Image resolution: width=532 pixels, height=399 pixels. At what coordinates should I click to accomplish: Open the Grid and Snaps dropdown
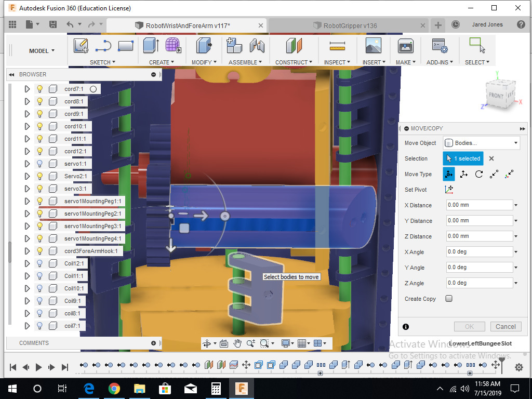pyautogui.click(x=303, y=344)
